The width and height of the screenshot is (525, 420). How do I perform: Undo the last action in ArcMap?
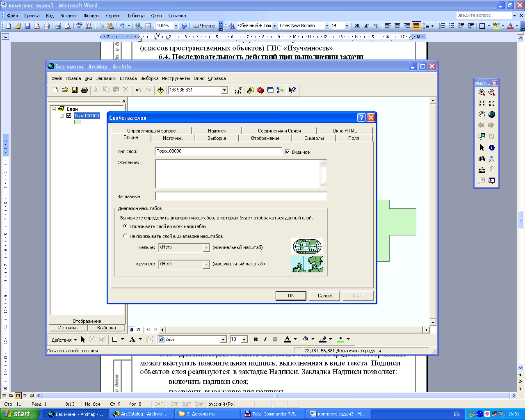click(138, 90)
